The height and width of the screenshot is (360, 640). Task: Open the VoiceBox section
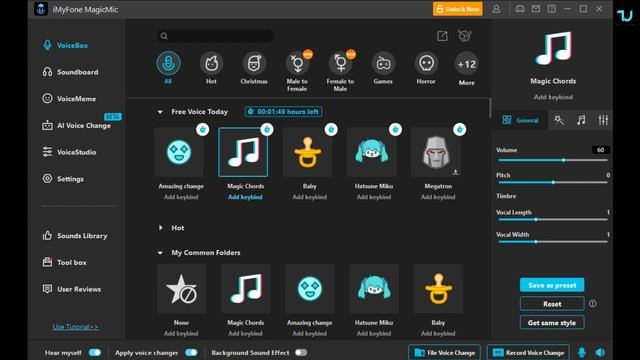pyautogui.click(x=65, y=45)
